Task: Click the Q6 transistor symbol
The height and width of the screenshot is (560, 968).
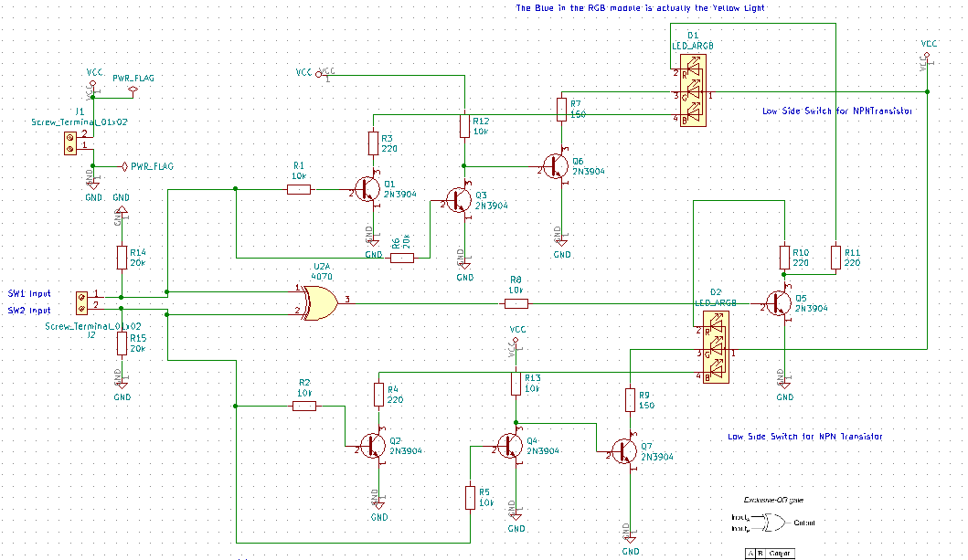Action: coord(557,166)
